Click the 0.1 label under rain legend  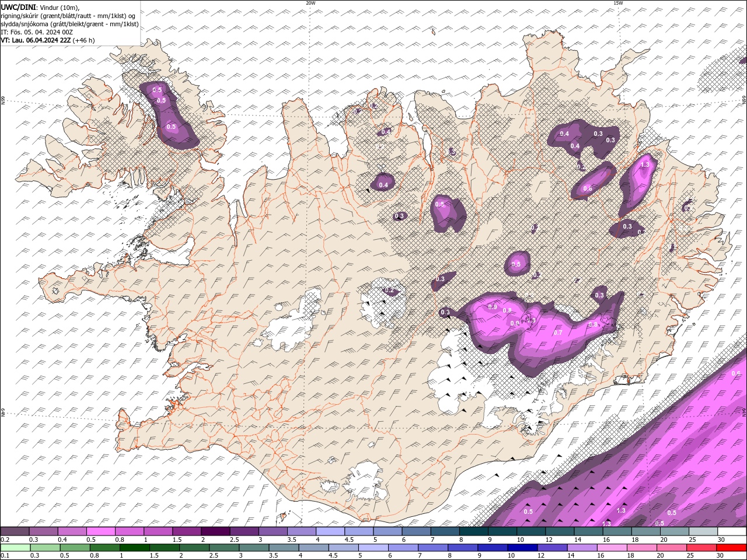pos(4,556)
